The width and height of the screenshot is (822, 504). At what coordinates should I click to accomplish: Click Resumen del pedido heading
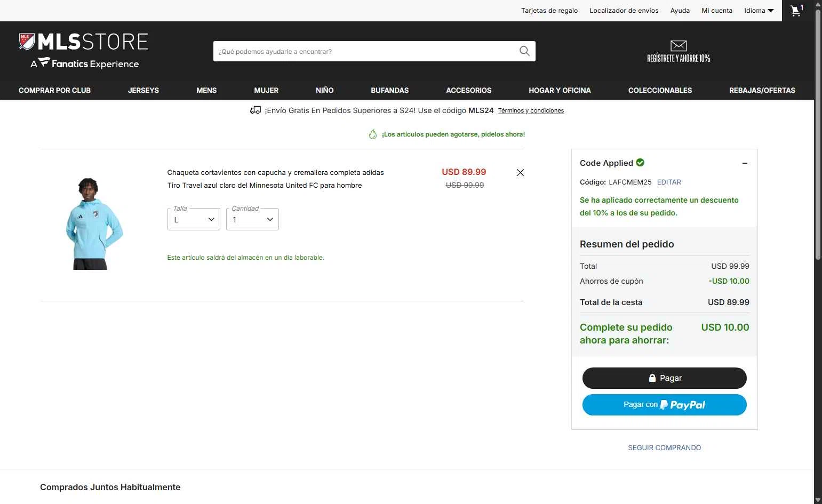coord(627,244)
